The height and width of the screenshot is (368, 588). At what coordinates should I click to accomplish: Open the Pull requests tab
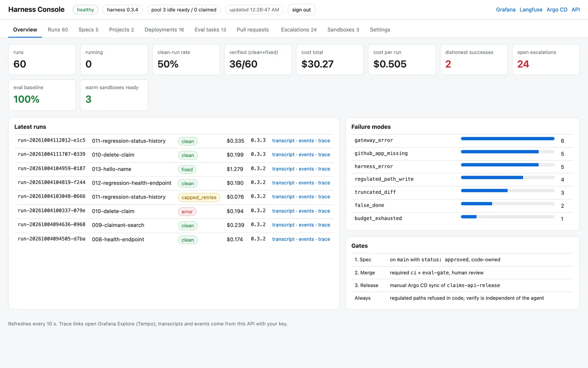[x=253, y=30]
